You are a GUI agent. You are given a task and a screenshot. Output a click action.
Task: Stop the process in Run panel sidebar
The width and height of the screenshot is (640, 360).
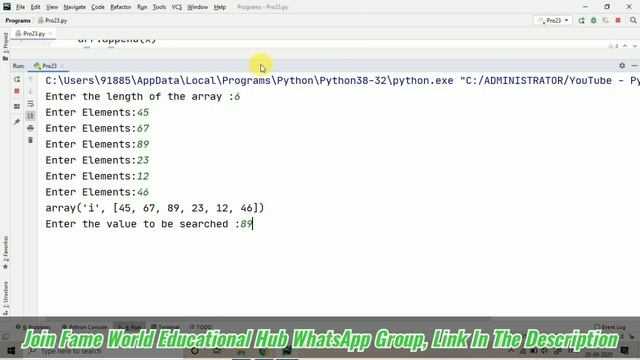pos(17,91)
